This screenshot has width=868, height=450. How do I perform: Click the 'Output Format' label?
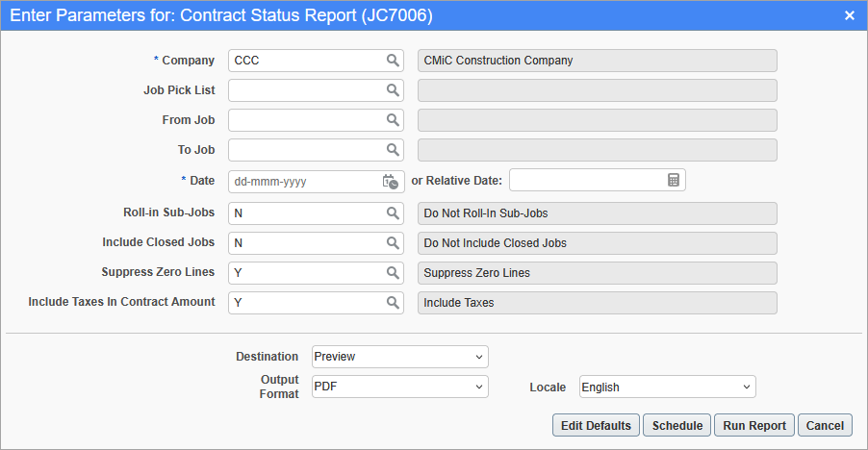(x=280, y=387)
